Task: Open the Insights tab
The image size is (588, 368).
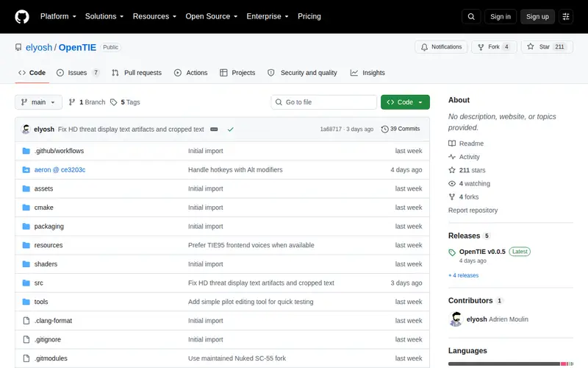Action: (x=367, y=73)
